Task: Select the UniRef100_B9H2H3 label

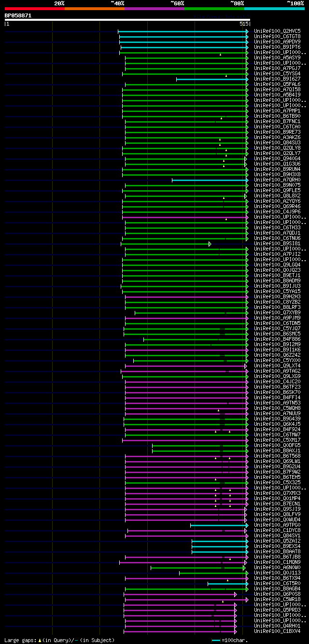Action: [x=277, y=296]
